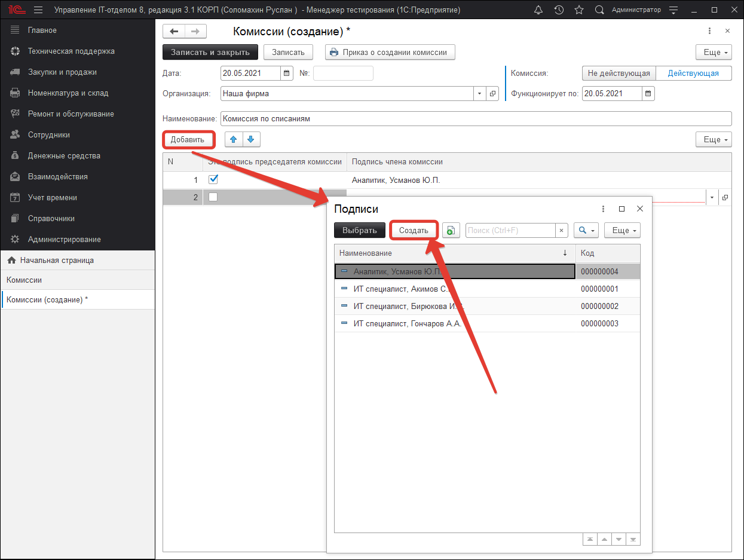
Task: Open the Еще dropdown in Подписи dialog
Action: [622, 230]
